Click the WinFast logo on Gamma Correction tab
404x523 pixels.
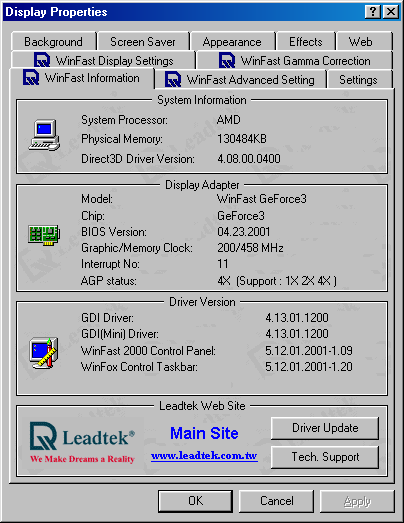point(227,60)
